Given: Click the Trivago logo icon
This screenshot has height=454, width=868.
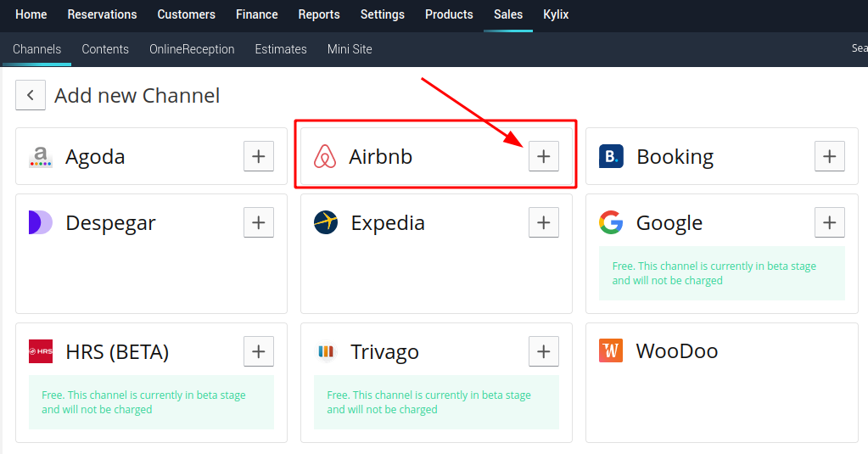Looking at the screenshot, I should (327, 351).
